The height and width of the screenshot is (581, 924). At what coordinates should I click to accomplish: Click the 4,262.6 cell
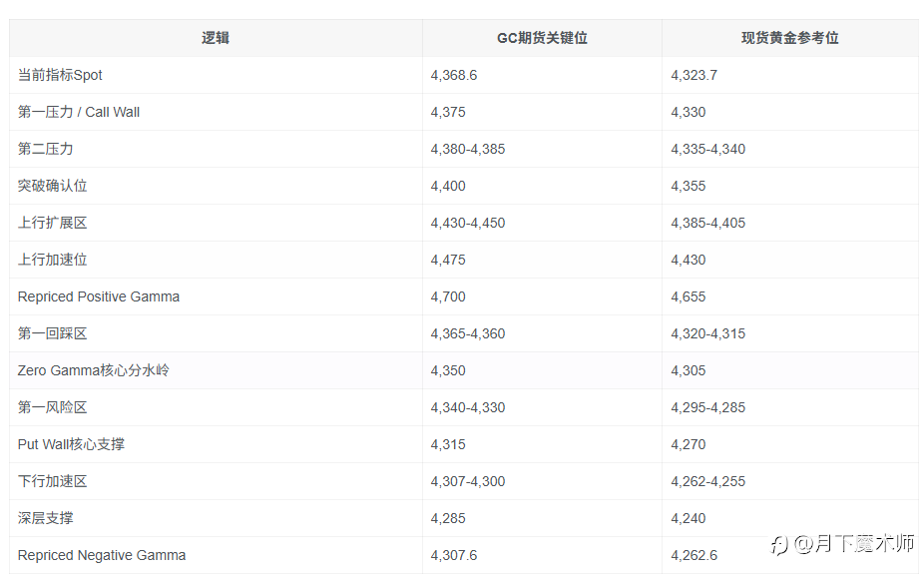pos(694,556)
